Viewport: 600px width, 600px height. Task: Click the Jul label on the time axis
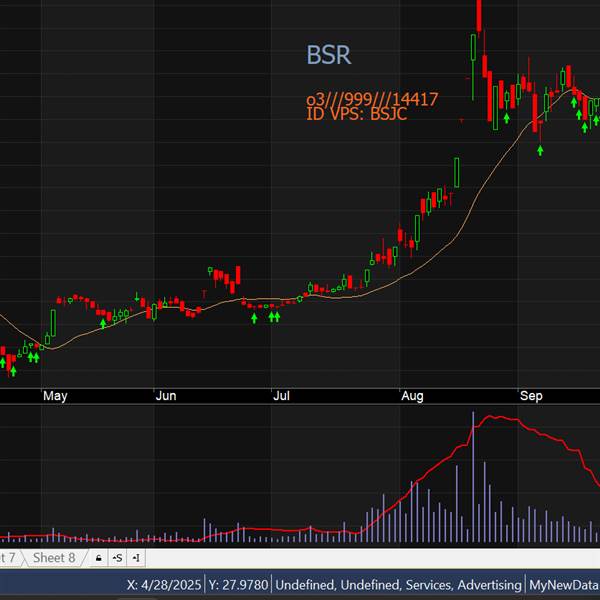point(281,397)
